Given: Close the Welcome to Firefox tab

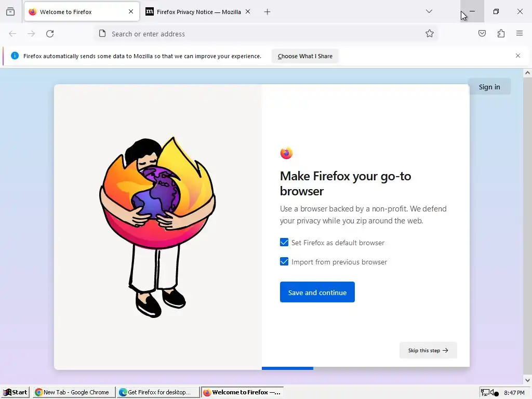Looking at the screenshot, I should 131,11.
